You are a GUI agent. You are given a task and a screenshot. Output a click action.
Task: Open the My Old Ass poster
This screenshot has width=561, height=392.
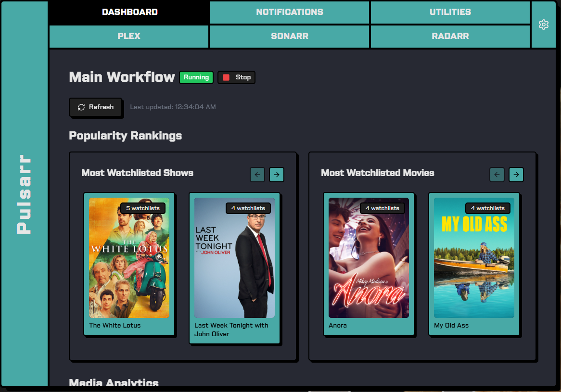point(474,258)
